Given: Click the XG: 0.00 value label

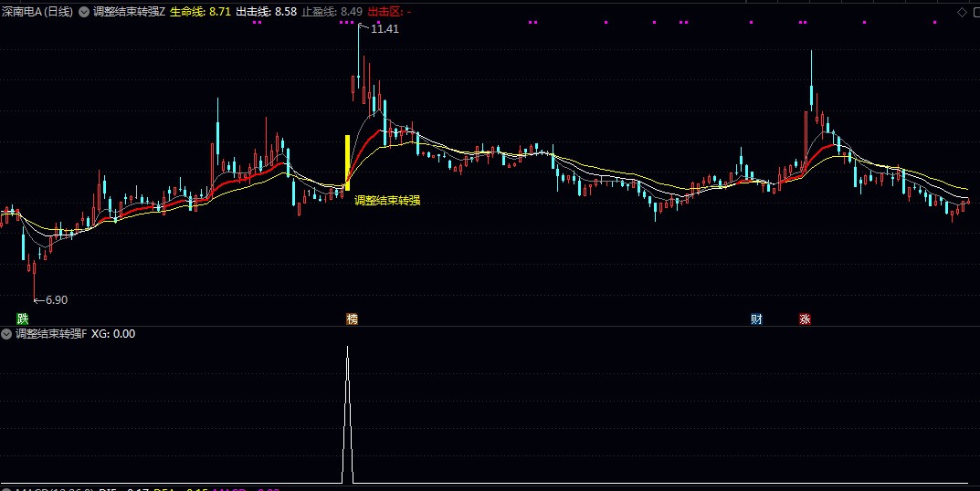Looking at the screenshot, I should click(113, 334).
